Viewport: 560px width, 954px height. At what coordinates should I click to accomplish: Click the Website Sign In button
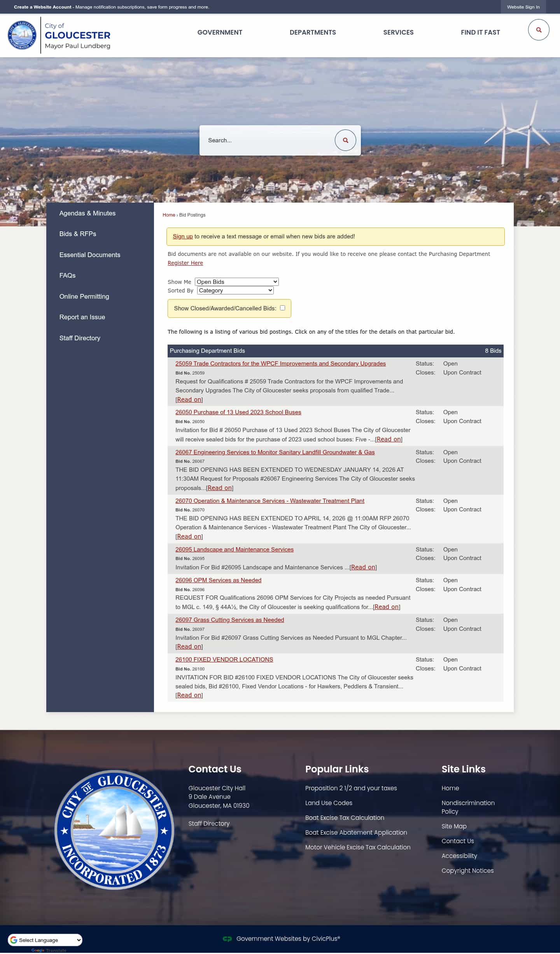pyautogui.click(x=523, y=7)
